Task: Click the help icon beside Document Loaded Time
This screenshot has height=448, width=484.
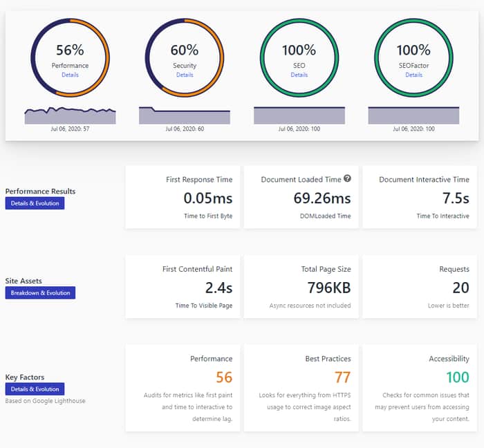Action: pyautogui.click(x=347, y=178)
